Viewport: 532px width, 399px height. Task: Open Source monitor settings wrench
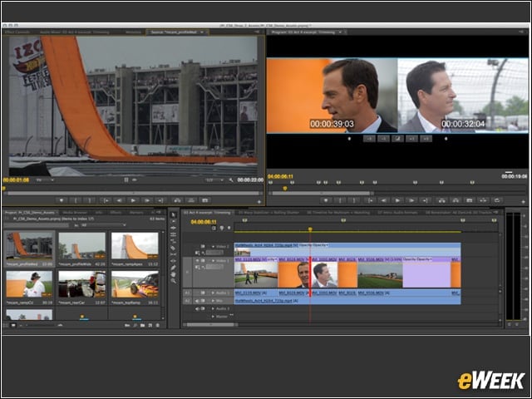point(231,180)
